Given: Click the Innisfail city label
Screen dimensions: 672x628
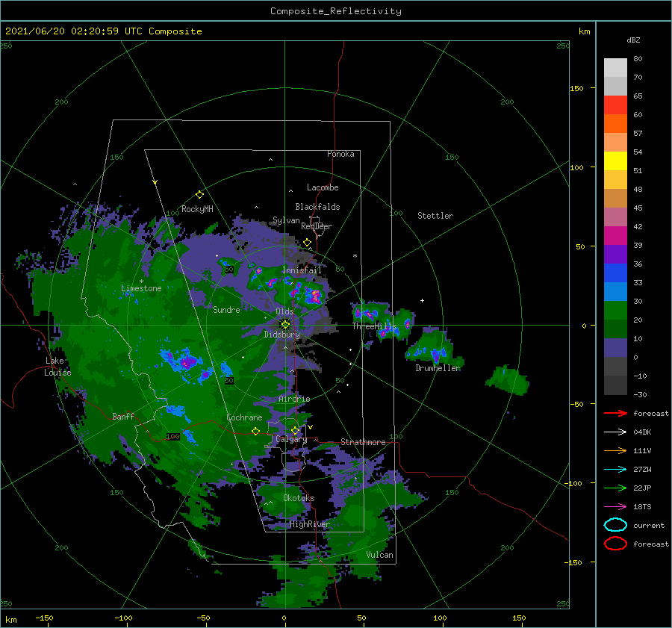Looking at the screenshot, I should 302,270.
